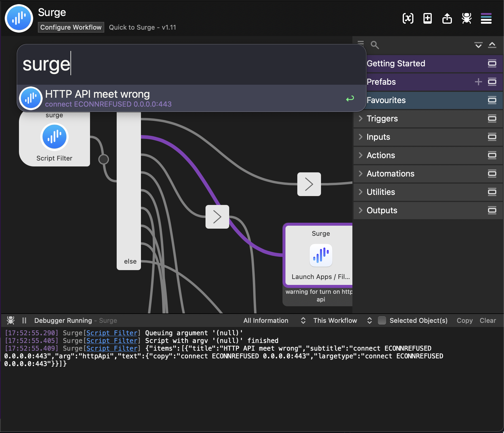Click the Outputs panel window icon
The height and width of the screenshot is (433, 504).
(492, 210)
